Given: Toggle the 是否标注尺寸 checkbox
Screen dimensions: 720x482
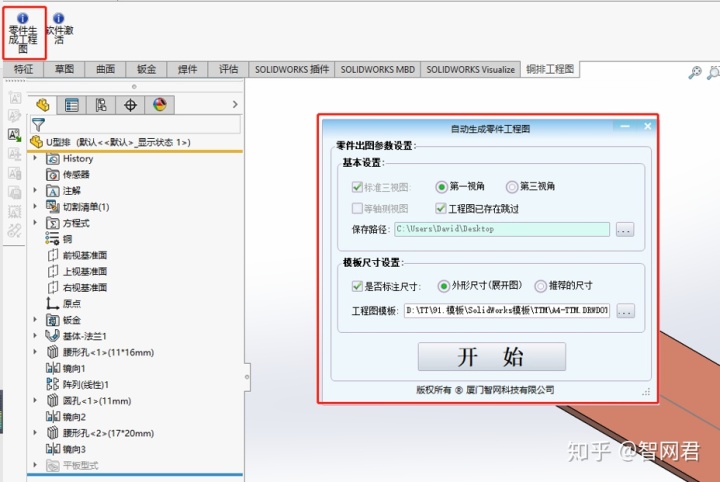Looking at the screenshot, I should (357, 286).
